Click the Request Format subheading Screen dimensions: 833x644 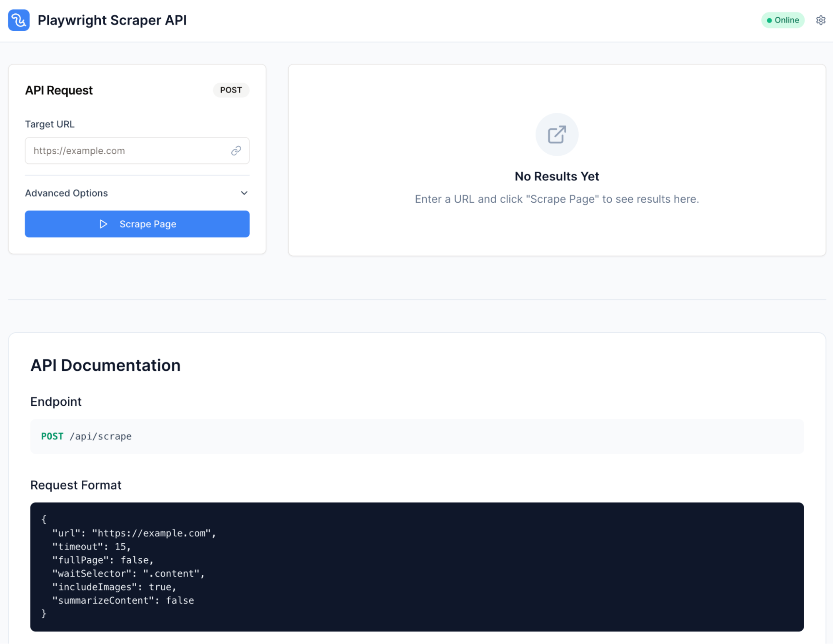(76, 485)
